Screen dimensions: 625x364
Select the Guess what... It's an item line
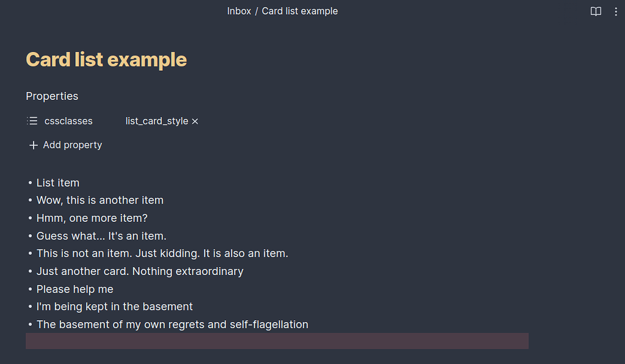(101, 235)
